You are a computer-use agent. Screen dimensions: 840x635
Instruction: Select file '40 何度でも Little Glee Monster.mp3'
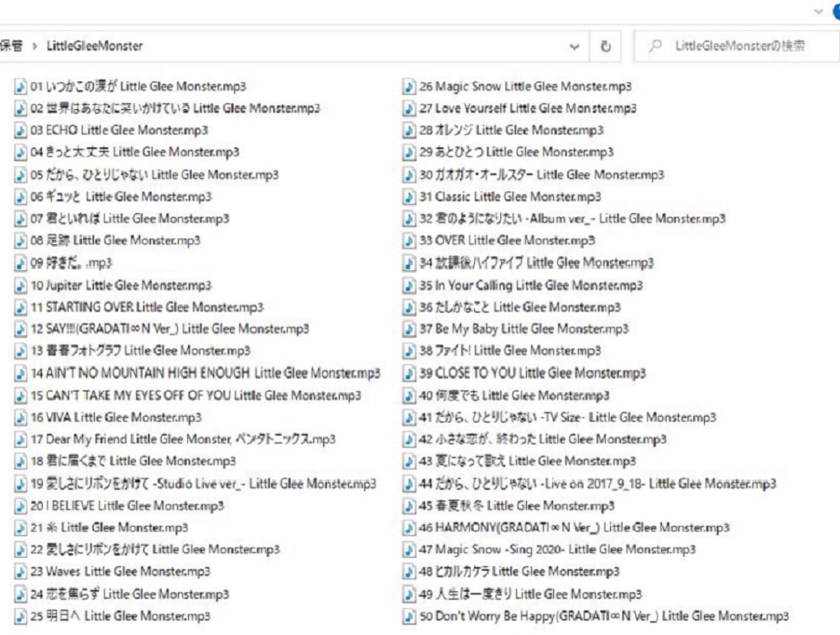point(506,395)
